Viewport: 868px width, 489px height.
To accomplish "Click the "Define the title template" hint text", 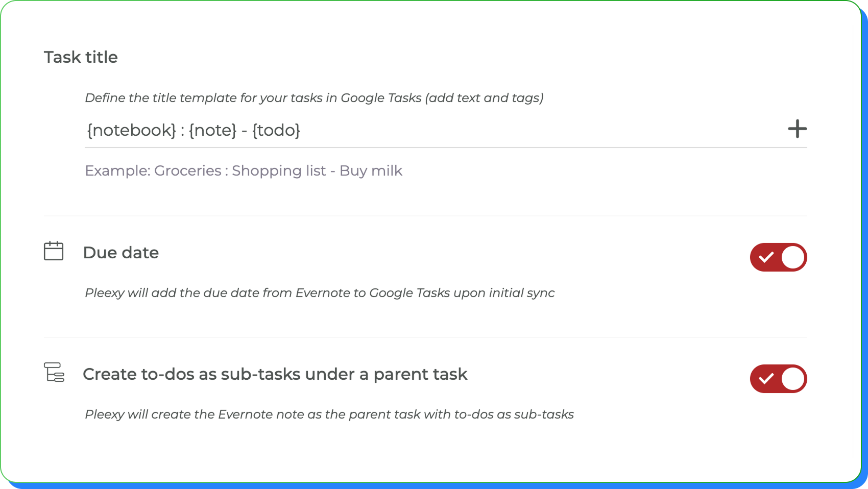I will [x=314, y=98].
